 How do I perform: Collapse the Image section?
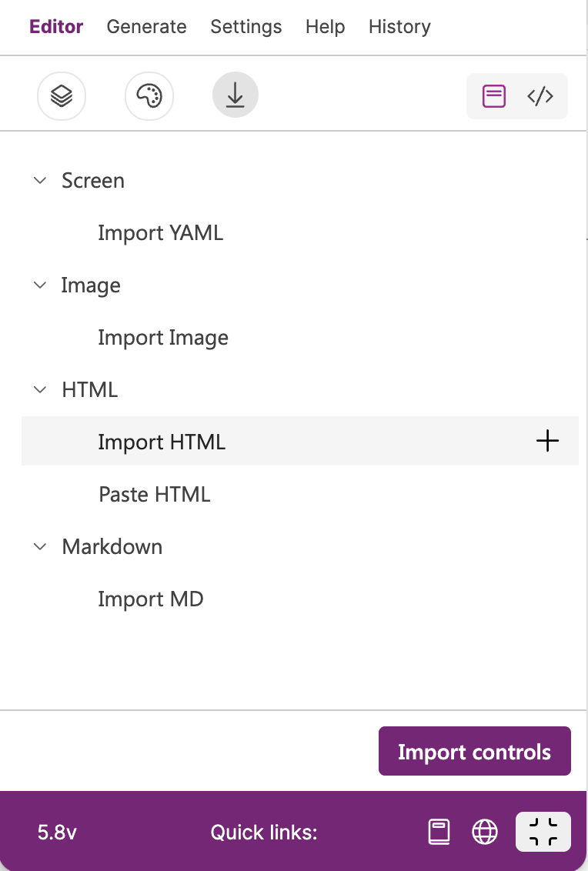[x=40, y=285]
